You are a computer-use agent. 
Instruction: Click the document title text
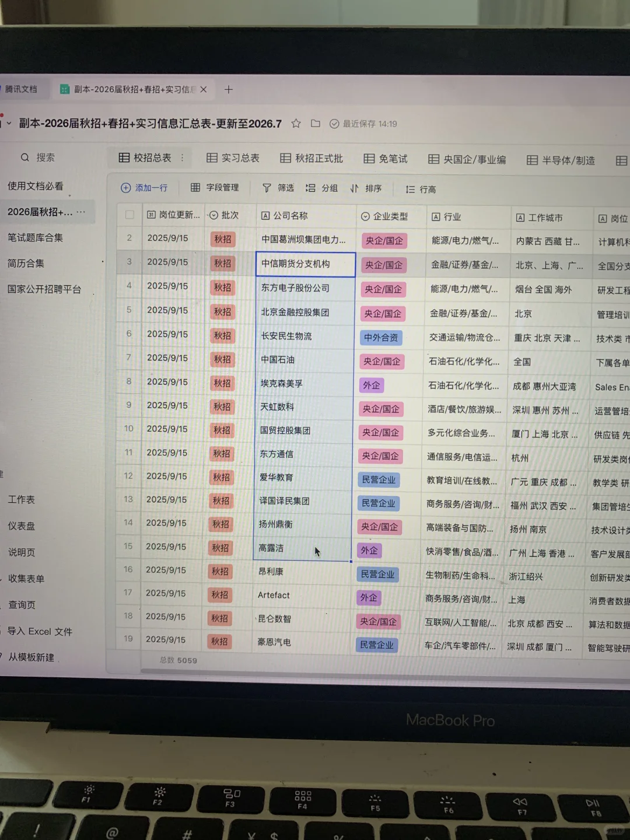click(x=150, y=124)
